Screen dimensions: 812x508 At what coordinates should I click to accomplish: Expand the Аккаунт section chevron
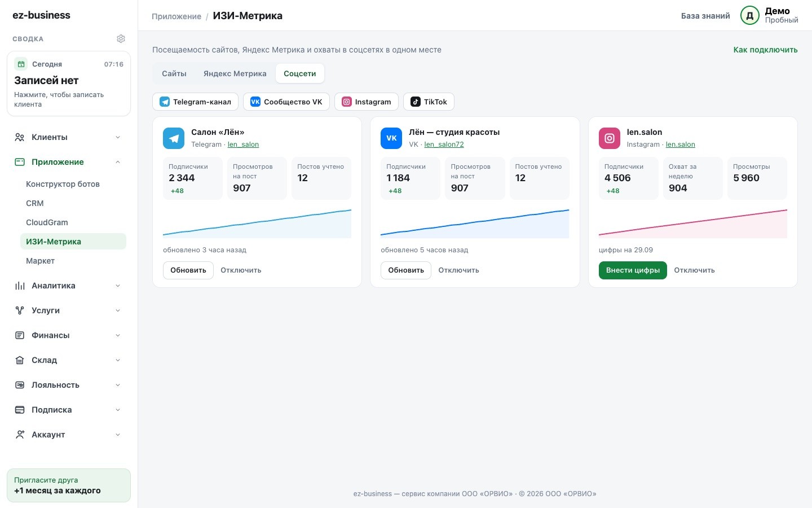pyautogui.click(x=118, y=435)
